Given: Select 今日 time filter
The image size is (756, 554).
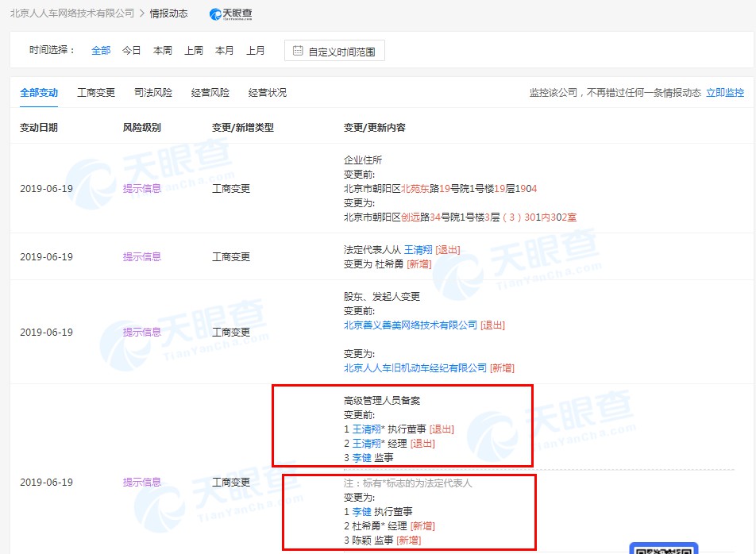Looking at the screenshot, I should (131, 50).
